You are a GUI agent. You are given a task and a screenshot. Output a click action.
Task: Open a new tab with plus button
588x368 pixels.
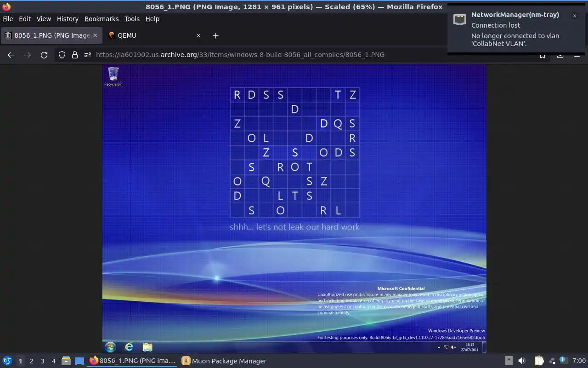215,35
